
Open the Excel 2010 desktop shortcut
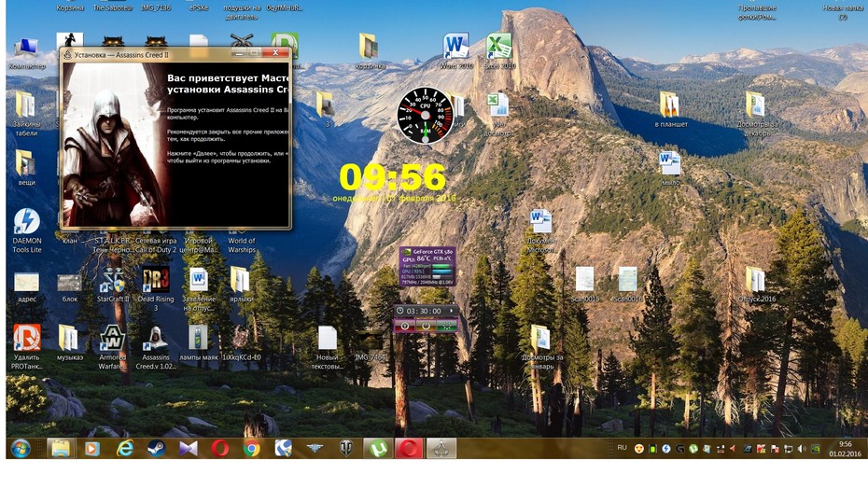coord(498,51)
